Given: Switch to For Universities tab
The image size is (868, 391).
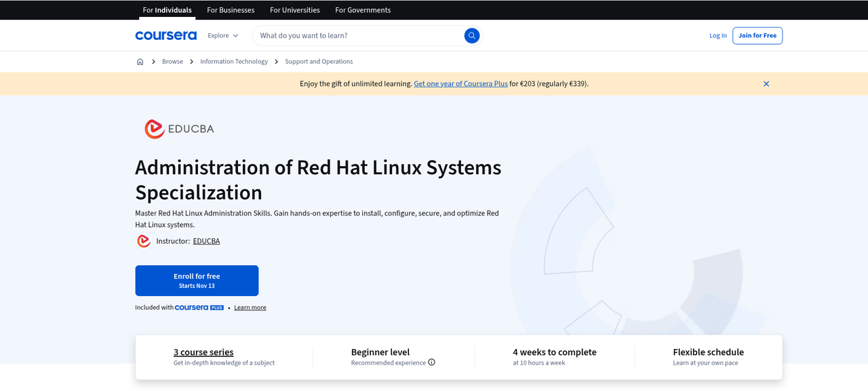Looking at the screenshot, I should click(295, 10).
